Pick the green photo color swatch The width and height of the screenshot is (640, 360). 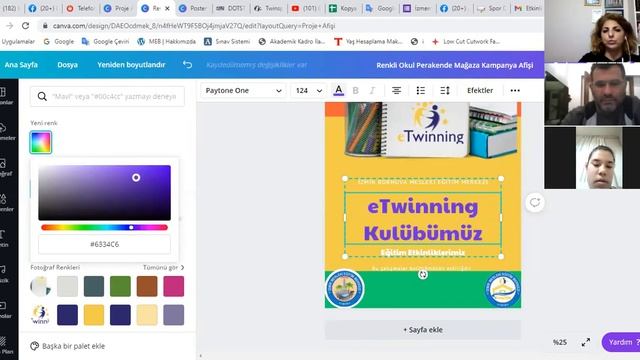(120, 286)
